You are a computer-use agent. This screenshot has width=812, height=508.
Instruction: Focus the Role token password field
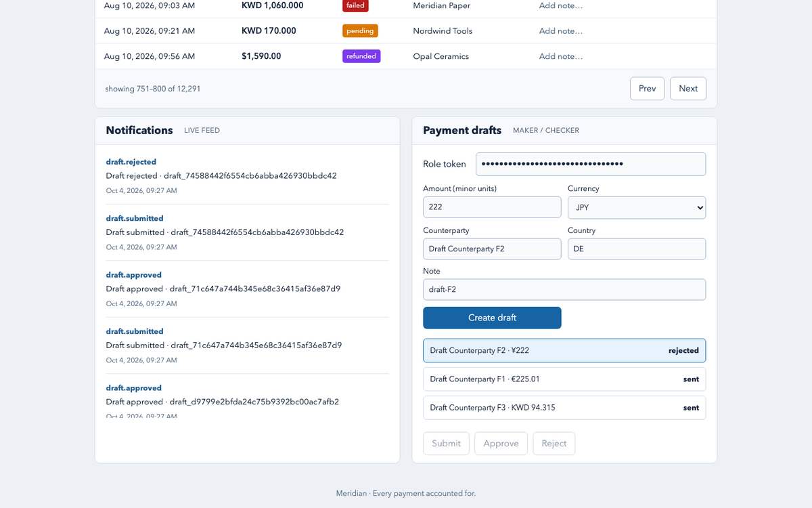point(591,164)
